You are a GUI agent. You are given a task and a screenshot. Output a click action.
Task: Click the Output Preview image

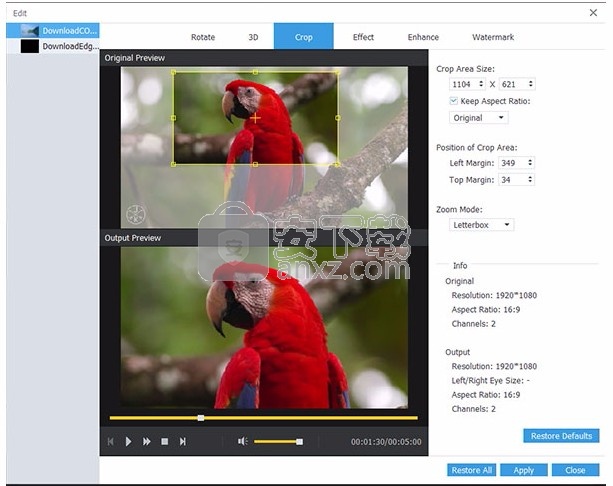264,328
